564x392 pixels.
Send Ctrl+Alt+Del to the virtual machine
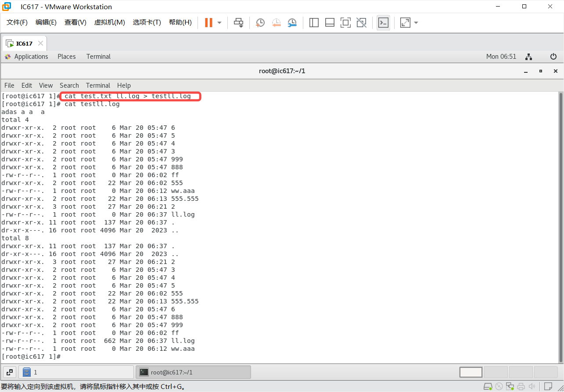click(238, 22)
